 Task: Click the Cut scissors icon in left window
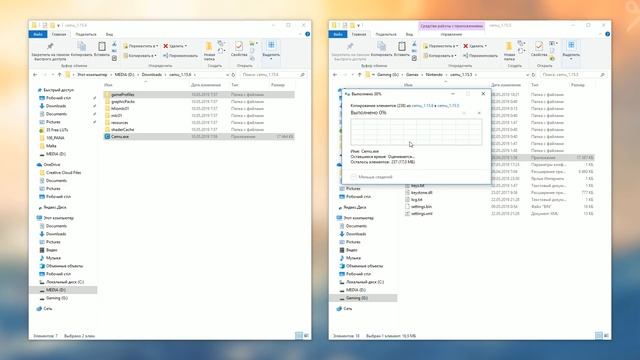(114, 44)
